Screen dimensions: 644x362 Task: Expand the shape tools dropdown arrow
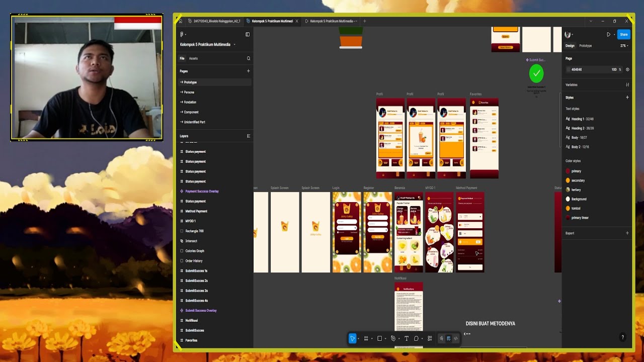pos(385,339)
